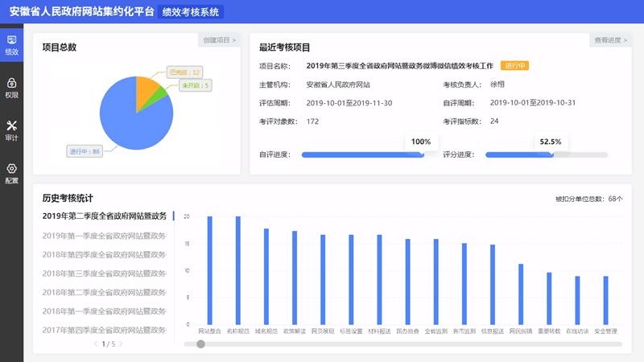Click the 评分进度 progress bar
Screen dimensions: 644x362
click(x=547, y=154)
